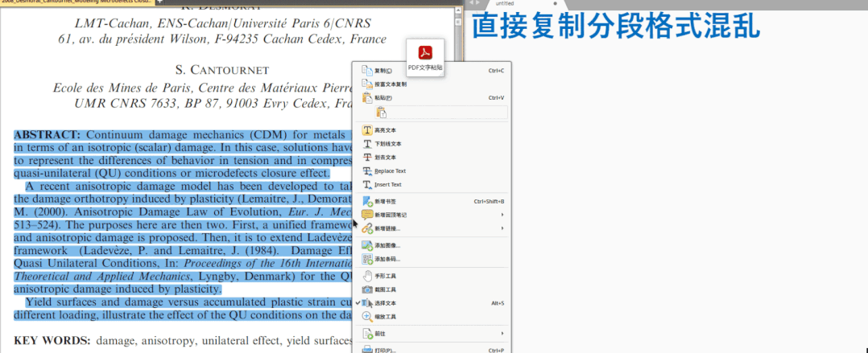This screenshot has height=353, width=868.
Task: Choose the Replace Text markup tool
Action: pos(432,171)
